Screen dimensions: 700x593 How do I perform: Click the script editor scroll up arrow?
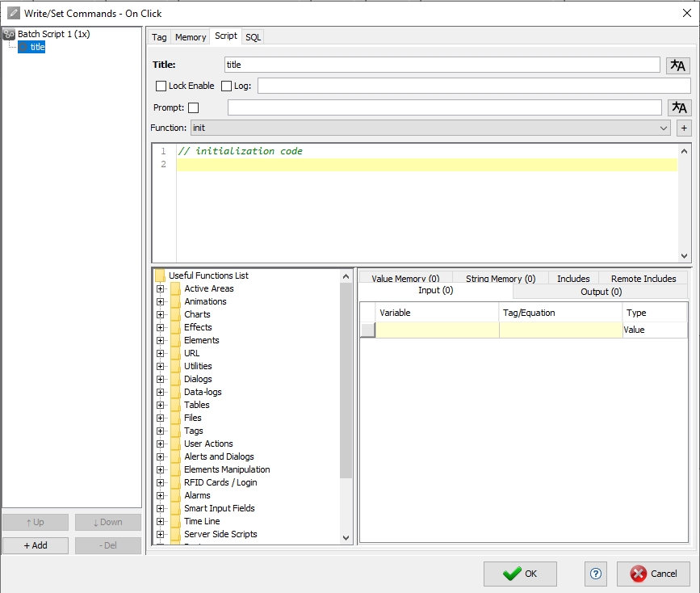pyautogui.click(x=684, y=152)
